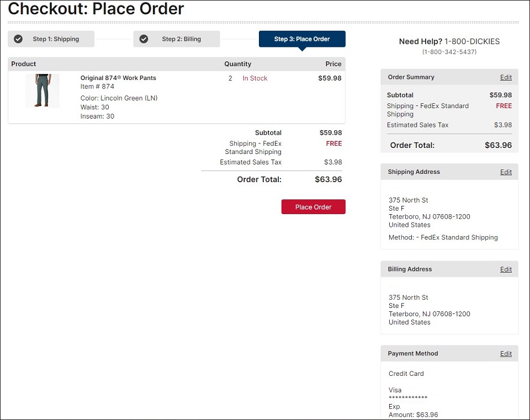Click the Step 2 Billing checkmark icon
The image size is (530, 420).
click(144, 39)
